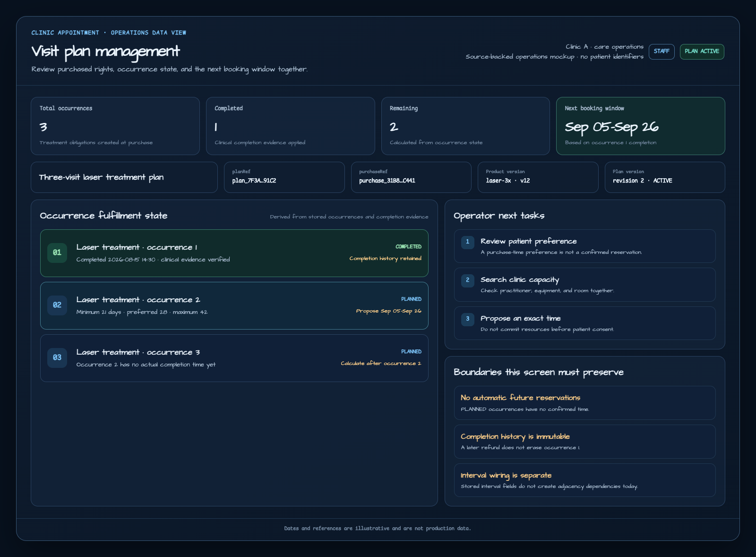Click the 03 badge for occurrence 3
756x557 pixels.
pyautogui.click(x=57, y=357)
